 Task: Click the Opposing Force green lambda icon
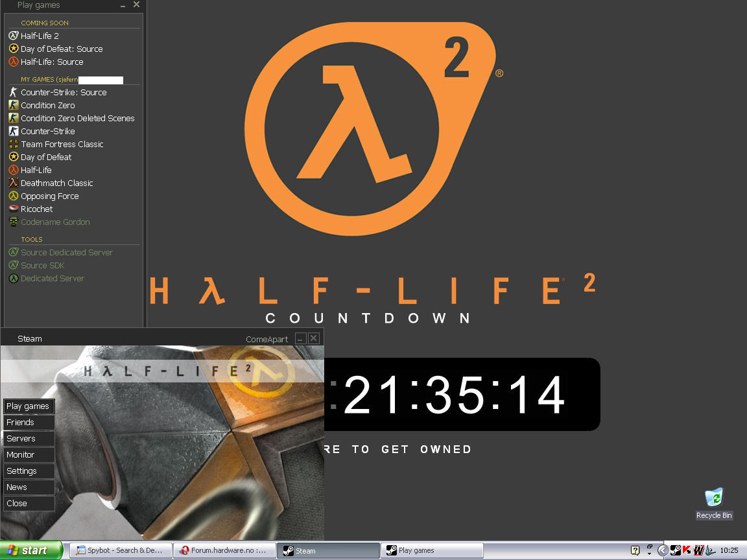point(14,196)
